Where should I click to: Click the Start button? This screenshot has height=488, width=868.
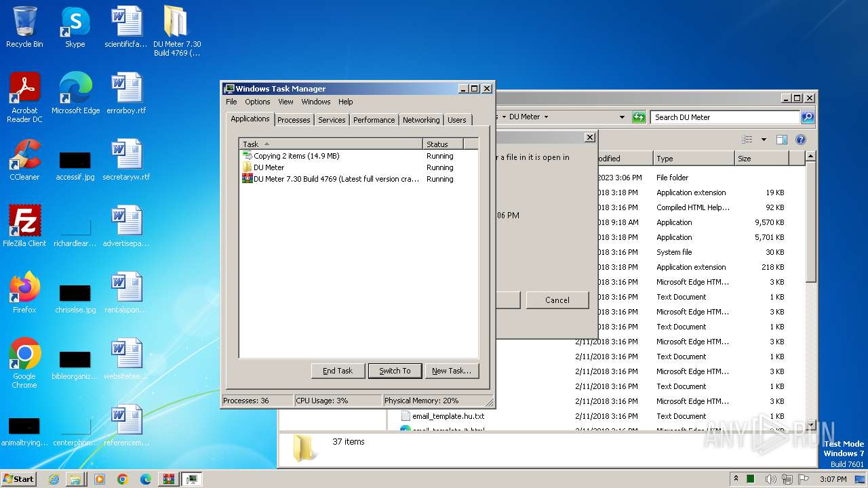(19, 479)
